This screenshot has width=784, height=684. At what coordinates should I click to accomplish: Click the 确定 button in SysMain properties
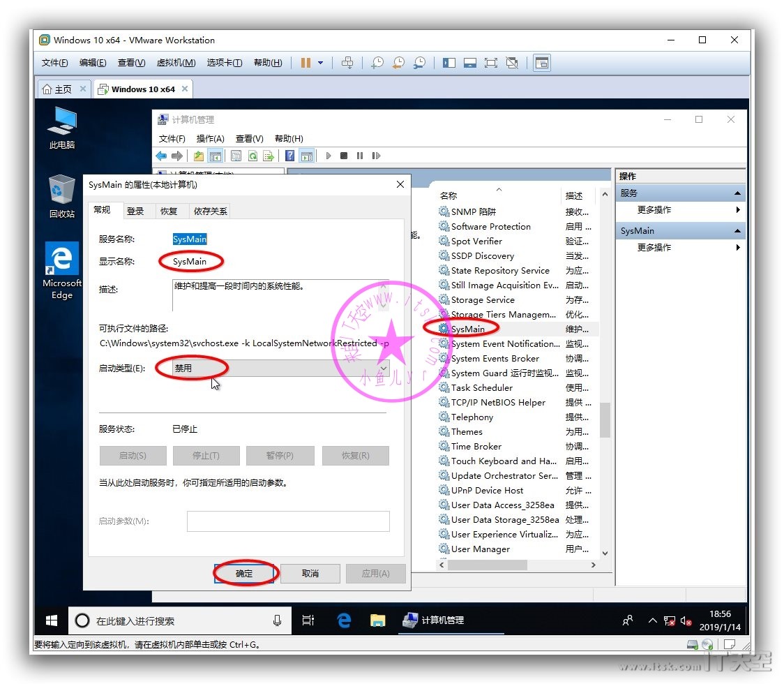click(244, 574)
